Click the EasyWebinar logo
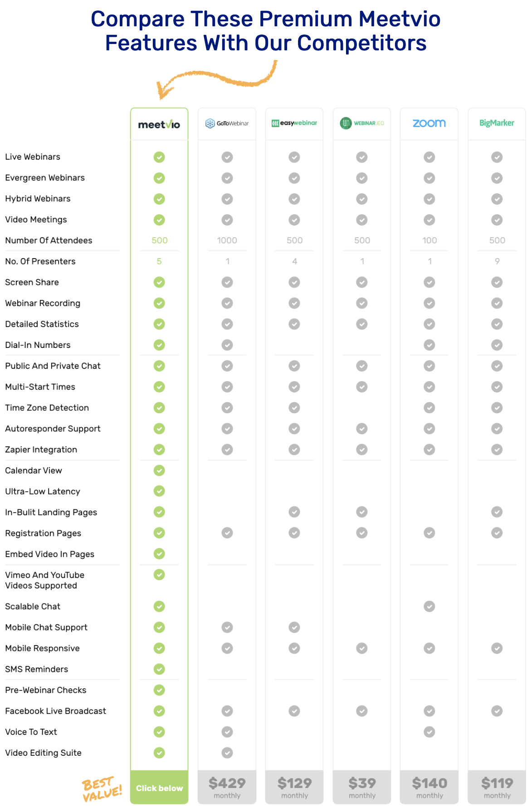 (x=294, y=123)
